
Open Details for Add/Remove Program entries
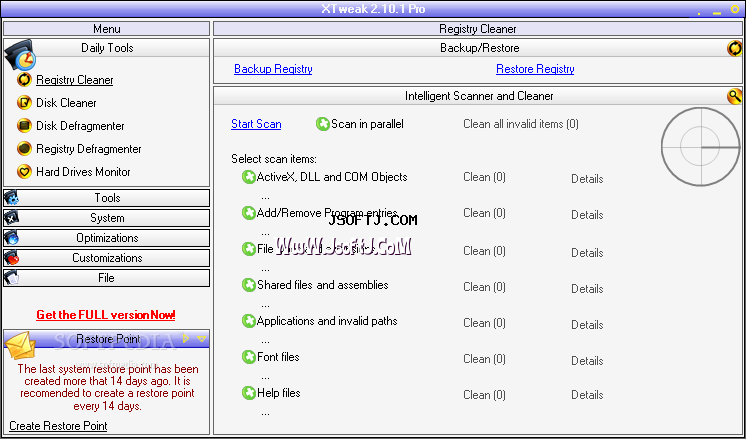click(587, 215)
